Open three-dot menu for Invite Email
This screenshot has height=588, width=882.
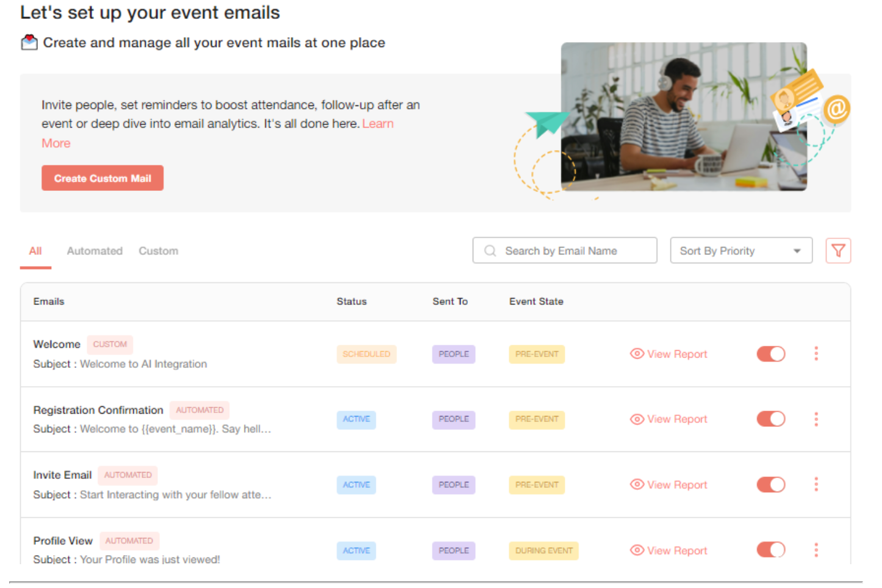point(816,484)
